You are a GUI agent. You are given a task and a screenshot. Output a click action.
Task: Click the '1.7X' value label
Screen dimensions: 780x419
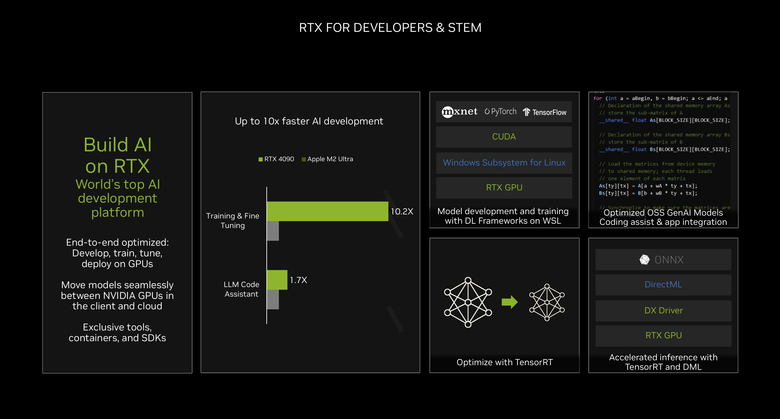point(298,280)
